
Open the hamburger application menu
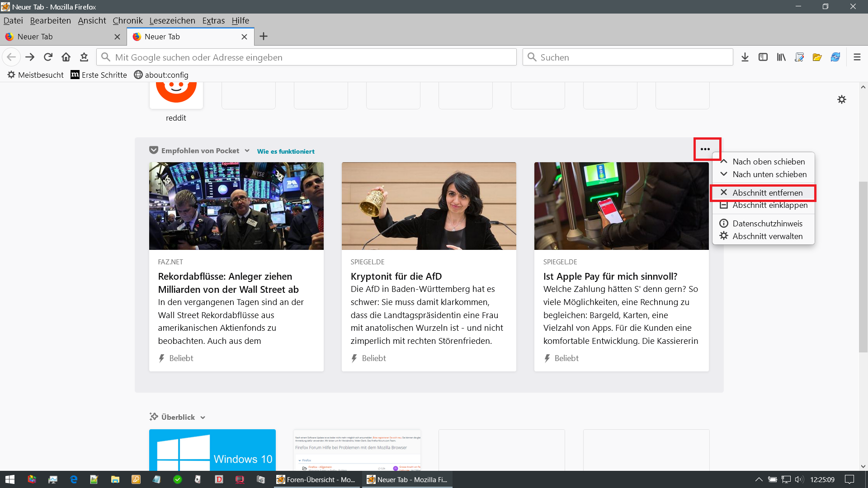(x=857, y=57)
